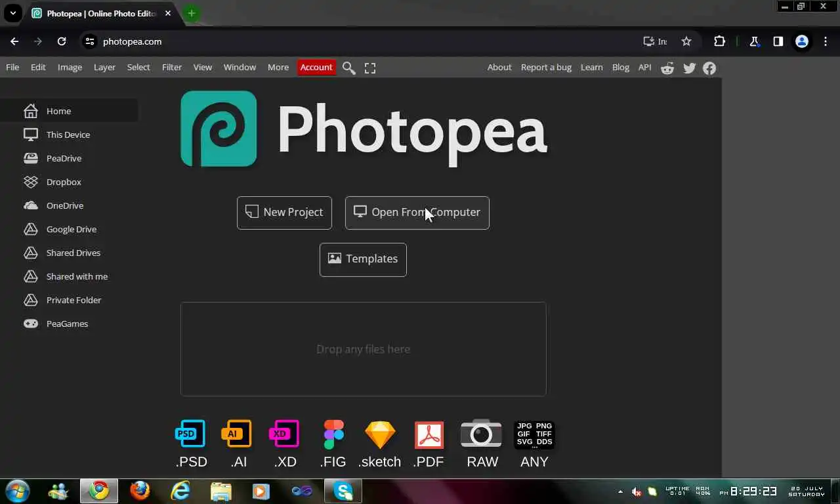This screenshot has height=504, width=840.
Task: Open PeaDrive storage in sidebar
Action: [69, 158]
